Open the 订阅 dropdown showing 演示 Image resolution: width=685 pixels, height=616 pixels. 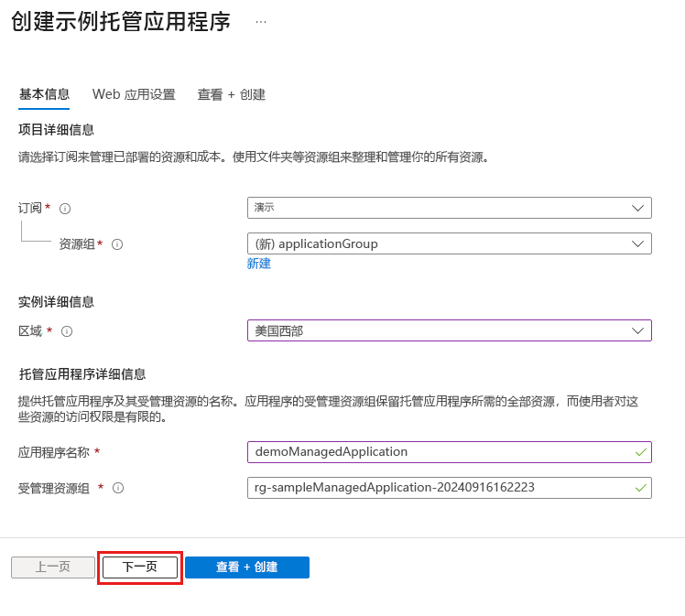(449, 208)
